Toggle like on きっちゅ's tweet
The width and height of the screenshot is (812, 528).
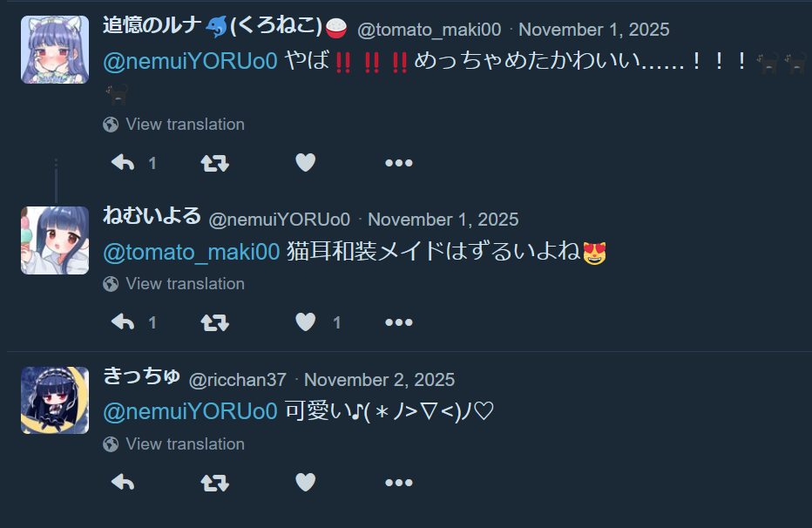coord(306,482)
